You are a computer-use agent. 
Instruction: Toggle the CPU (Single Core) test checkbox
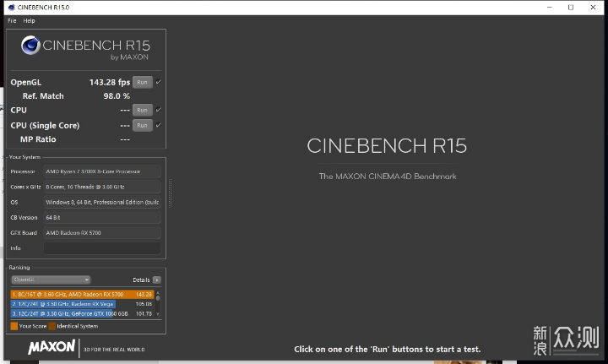[x=159, y=125]
